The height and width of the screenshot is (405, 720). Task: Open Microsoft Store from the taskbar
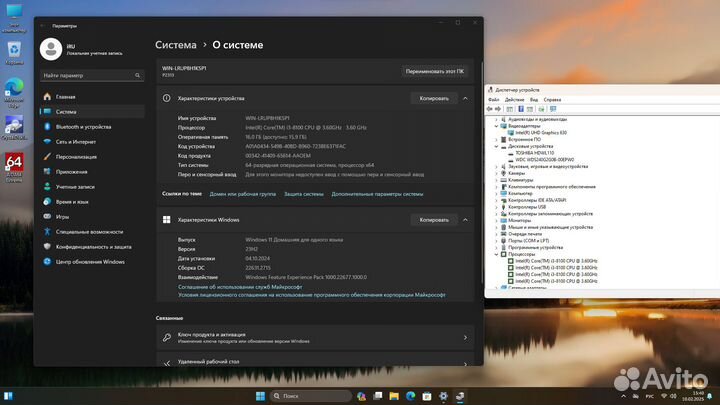pos(427,396)
